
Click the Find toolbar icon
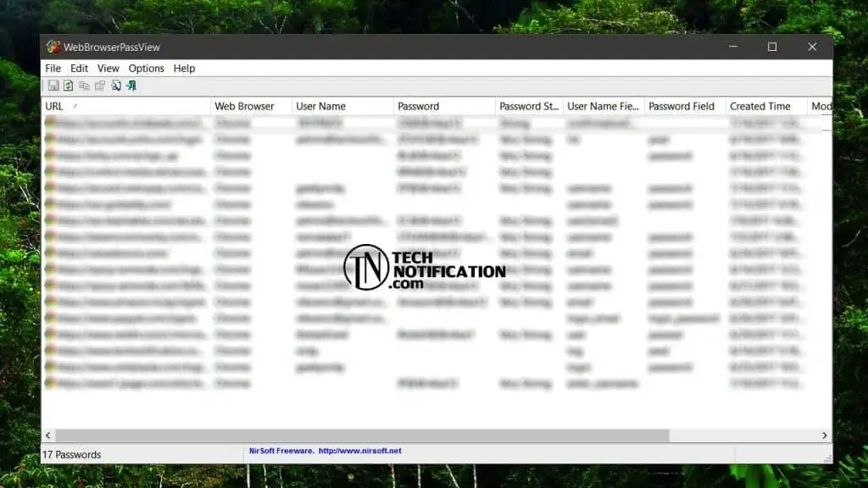click(x=115, y=86)
